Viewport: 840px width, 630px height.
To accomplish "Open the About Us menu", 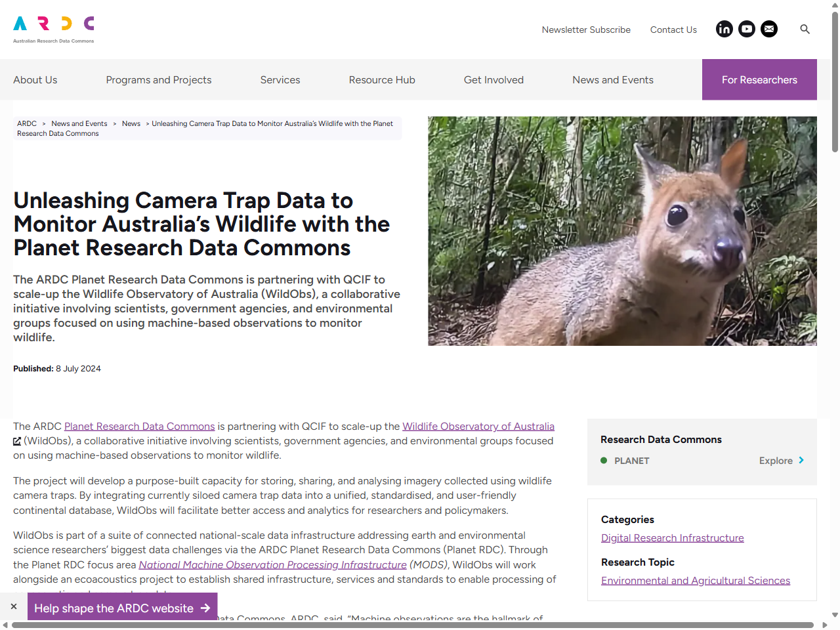I will click(x=35, y=79).
